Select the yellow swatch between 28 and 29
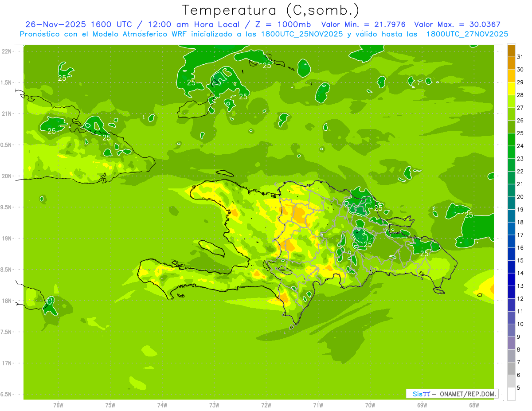 click(511, 89)
